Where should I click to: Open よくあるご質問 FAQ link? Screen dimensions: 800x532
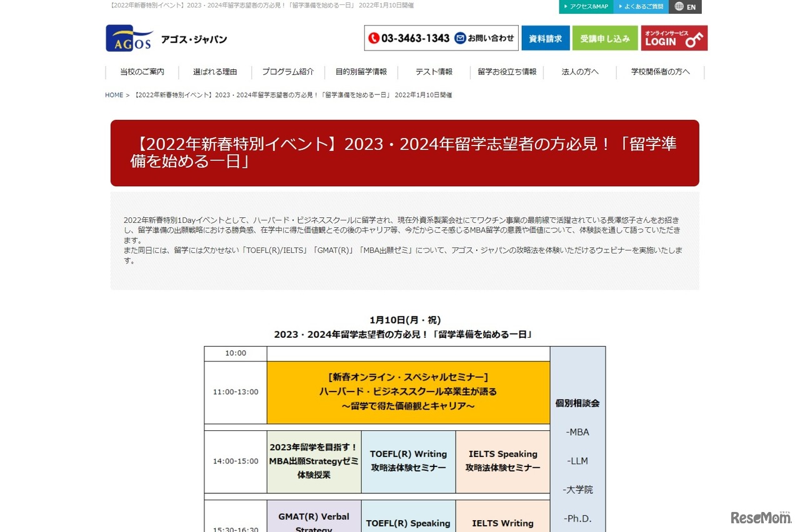coord(641,7)
